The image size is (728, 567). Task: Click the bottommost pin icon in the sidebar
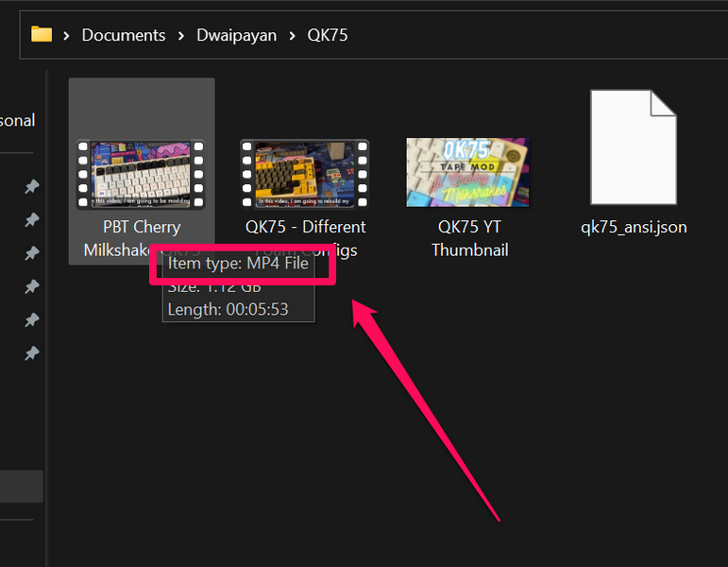[x=31, y=353]
